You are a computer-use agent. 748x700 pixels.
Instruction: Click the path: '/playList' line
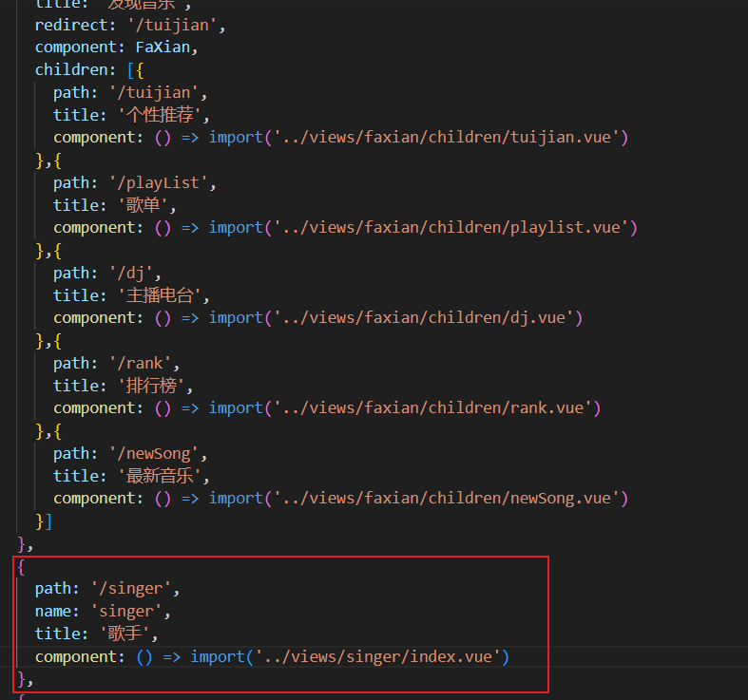tap(135, 182)
